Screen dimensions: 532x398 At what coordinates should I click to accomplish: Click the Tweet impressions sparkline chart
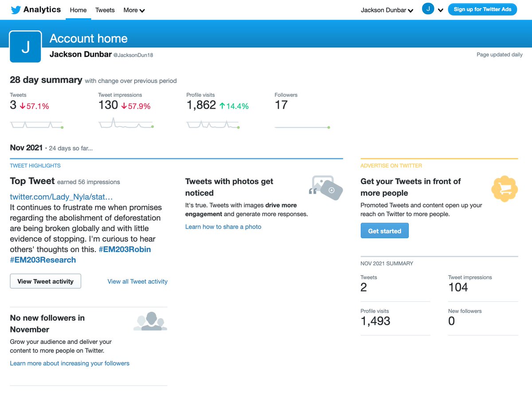126,123
